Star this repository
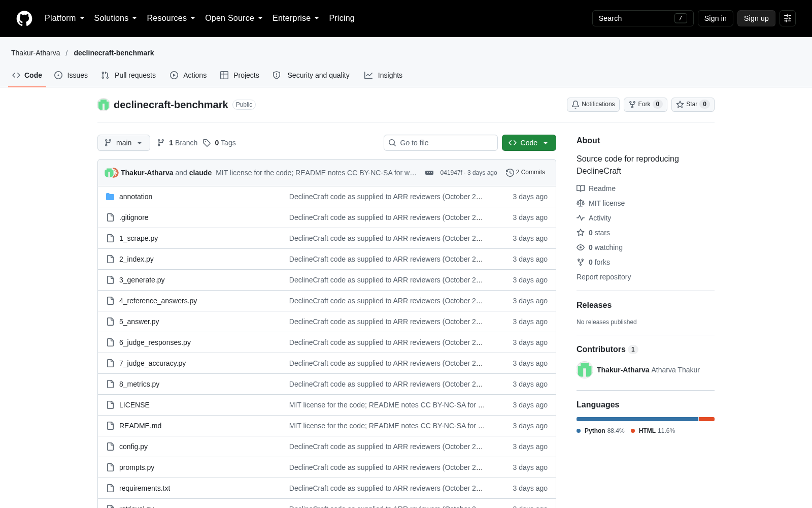 pos(693,105)
